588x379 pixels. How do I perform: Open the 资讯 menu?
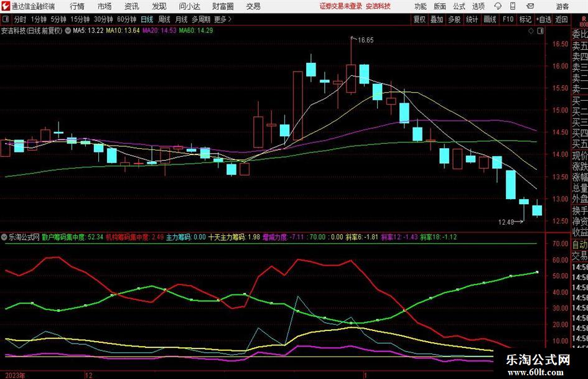coord(132,6)
